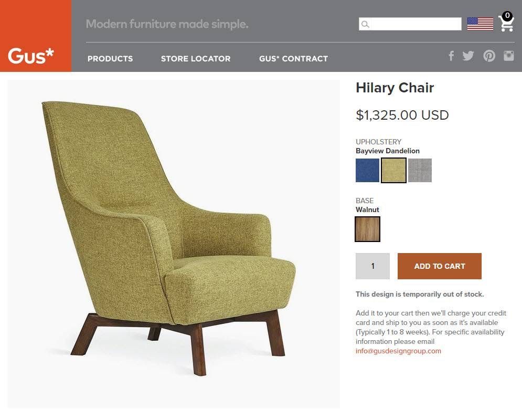522x420 pixels.
Task: Open the Facebook social link icon
Action: (451, 56)
